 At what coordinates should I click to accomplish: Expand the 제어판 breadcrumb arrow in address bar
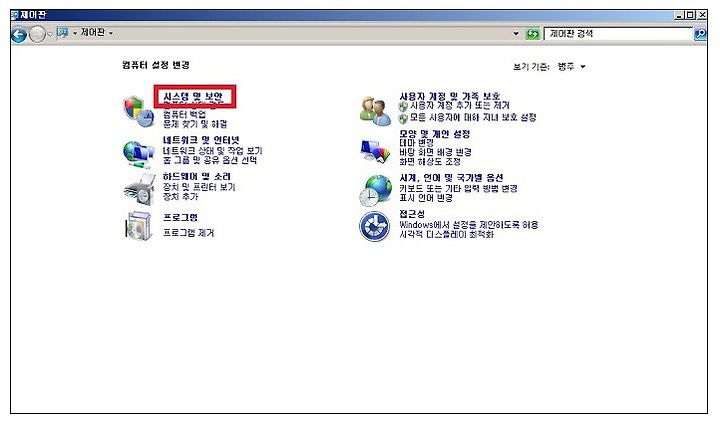point(111,33)
